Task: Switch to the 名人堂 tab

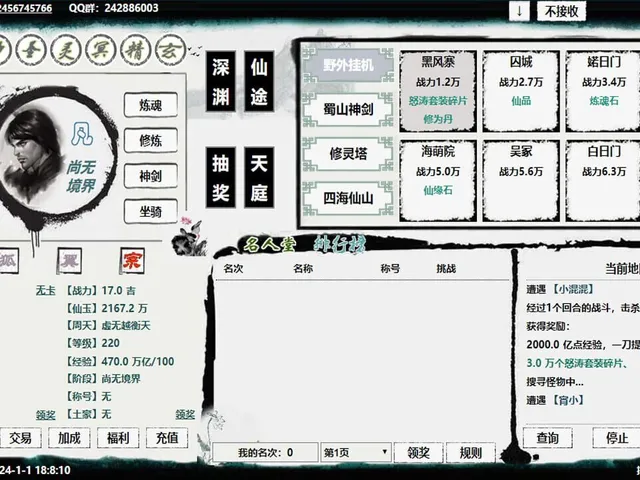Action: pyautogui.click(x=269, y=244)
